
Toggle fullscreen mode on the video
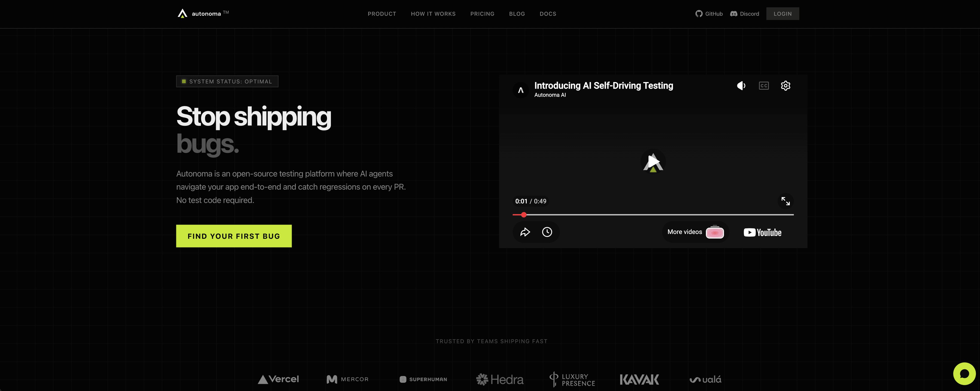786,201
